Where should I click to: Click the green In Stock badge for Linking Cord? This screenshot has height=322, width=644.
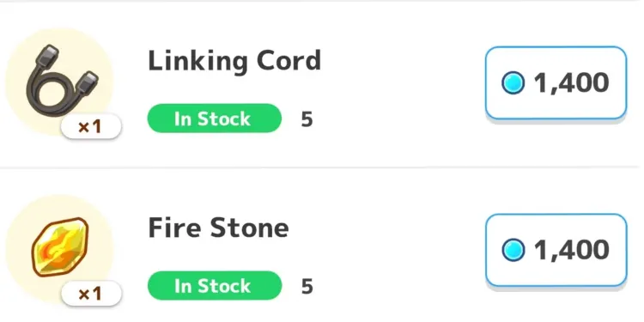[215, 118]
